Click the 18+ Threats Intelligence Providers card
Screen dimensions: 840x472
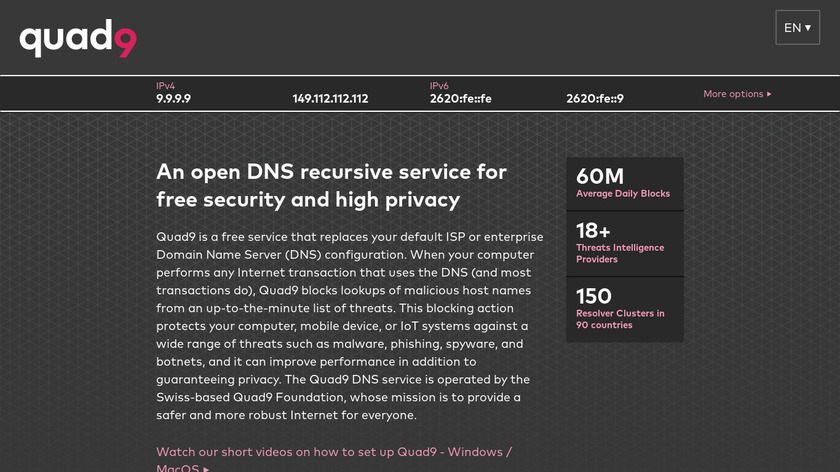[x=625, y=244]
